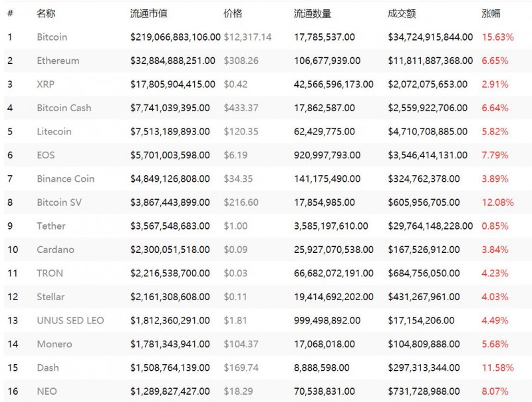Click the 成交额 column header
Image resolution: width=532 pixels, height=402 pixels.
(x=402, y=13)
